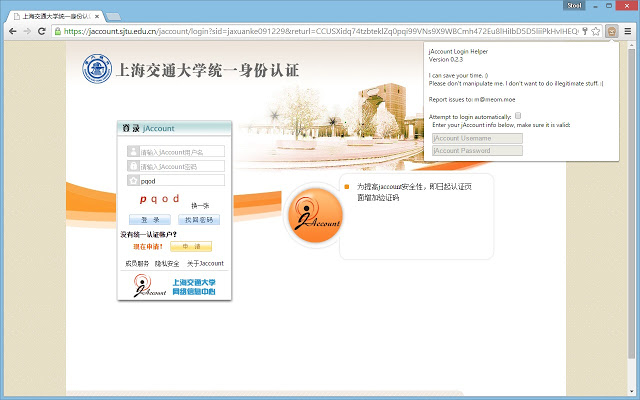The image size is (640, 400).
Task: Enable Attempt to login automatically checkbox
Action: (518, 116)
